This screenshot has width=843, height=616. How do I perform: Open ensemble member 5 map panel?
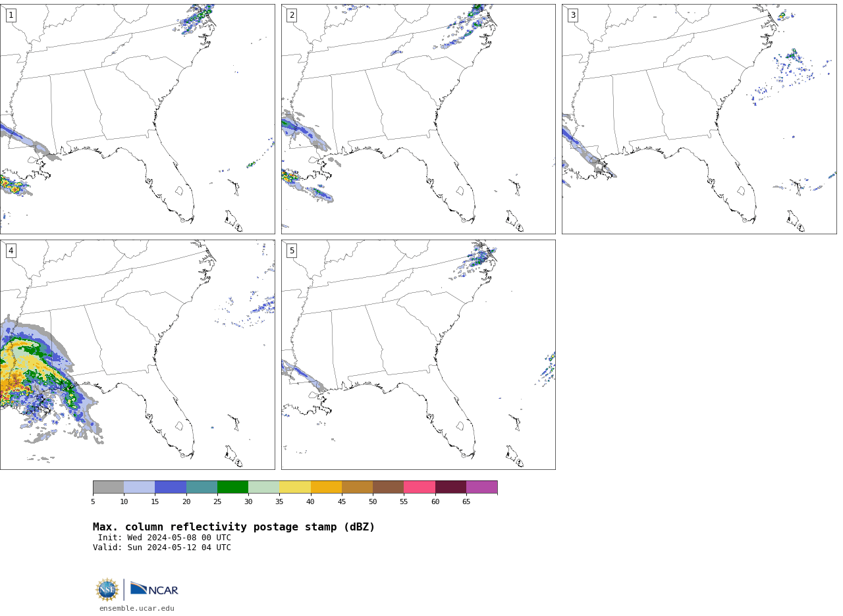pos(418,355)
